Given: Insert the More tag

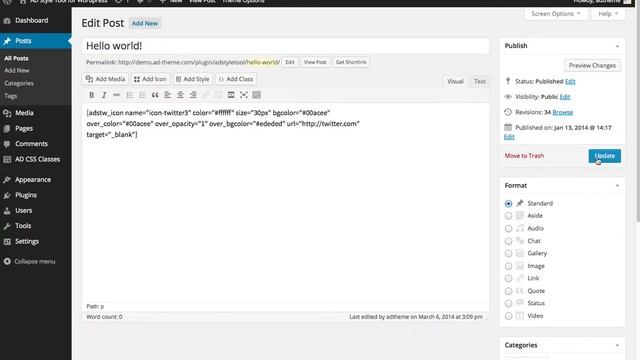Looking at the screenshot, I should (x=231, y=95).
